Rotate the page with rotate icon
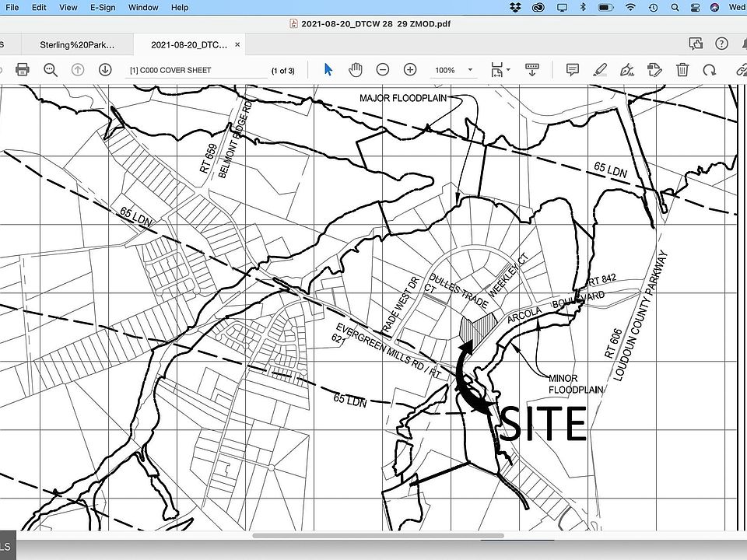Screen dimensions: 747x560 (710, 70)
